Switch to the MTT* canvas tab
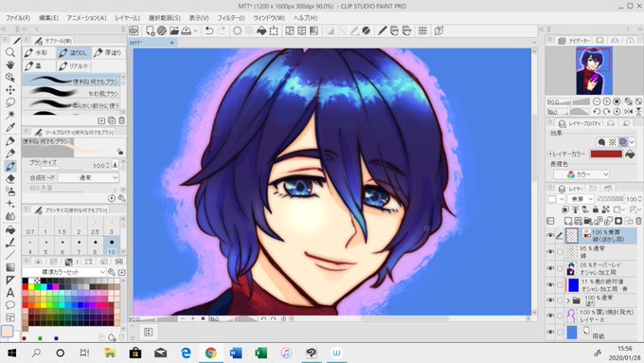Viewport: 644px width, 363px height. coord(152,43)
